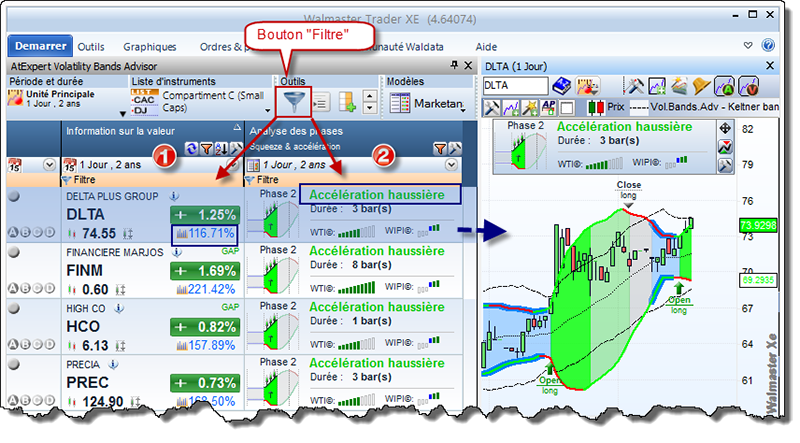Click the layered charts star icon
Screen dimensions: 800x443
coord(679,86)
